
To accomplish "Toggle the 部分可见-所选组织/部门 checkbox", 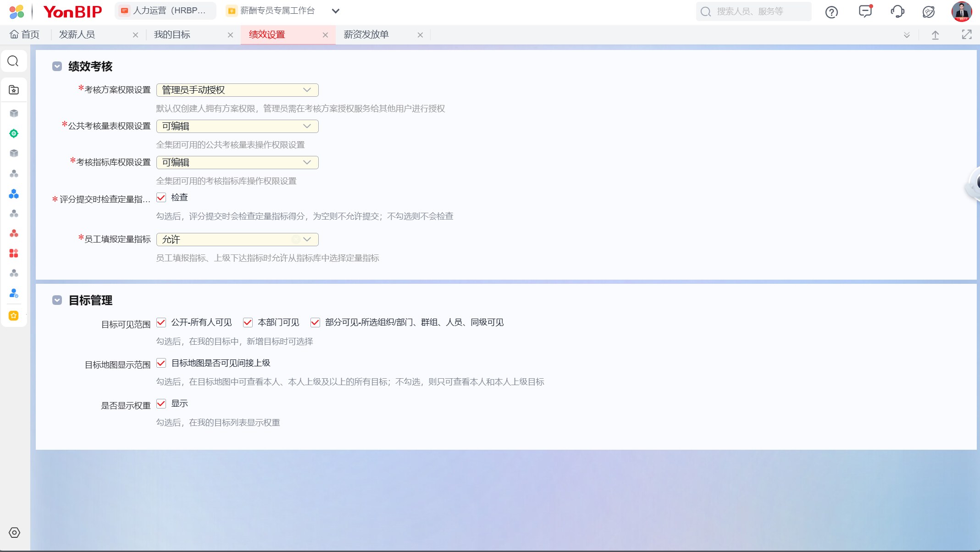I will coord(315,323).
